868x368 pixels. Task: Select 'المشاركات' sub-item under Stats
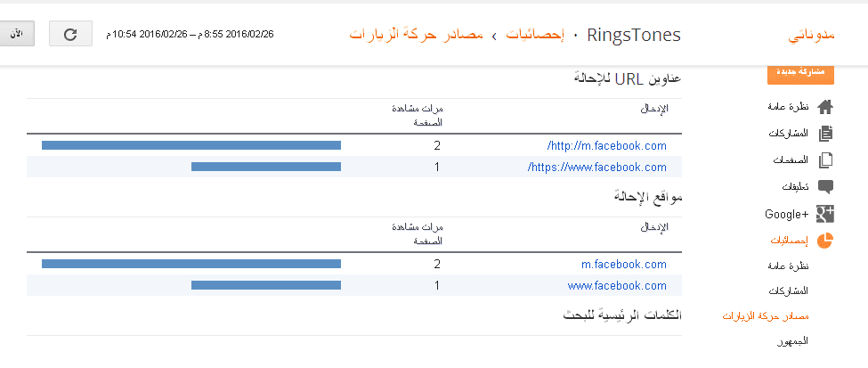pos(788,291)
